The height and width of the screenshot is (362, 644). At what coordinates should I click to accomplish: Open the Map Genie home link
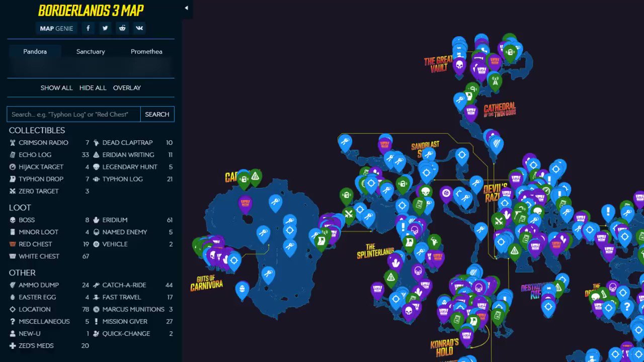(x=57, y=28)
